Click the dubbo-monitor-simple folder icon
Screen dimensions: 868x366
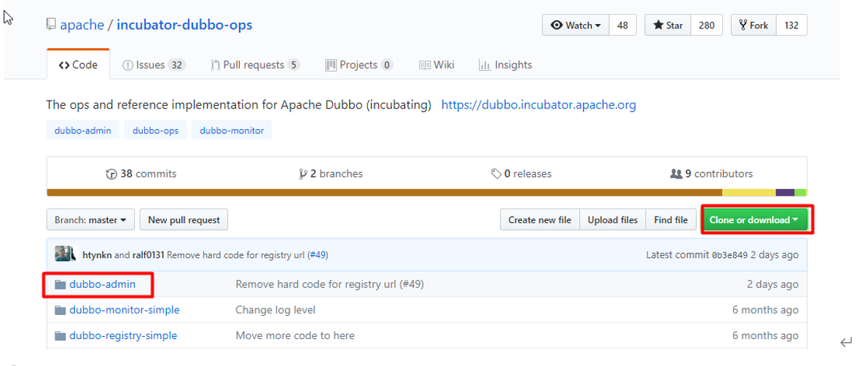coord(60,310)
